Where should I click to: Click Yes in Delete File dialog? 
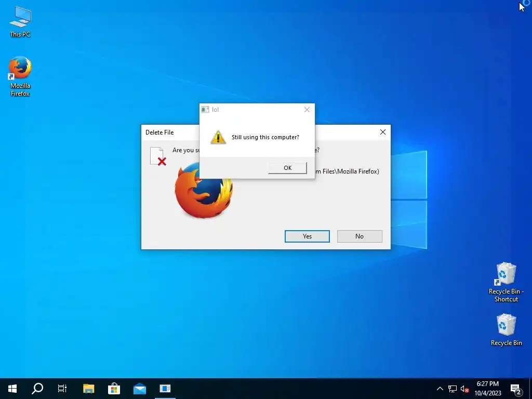tap(307, 236)
